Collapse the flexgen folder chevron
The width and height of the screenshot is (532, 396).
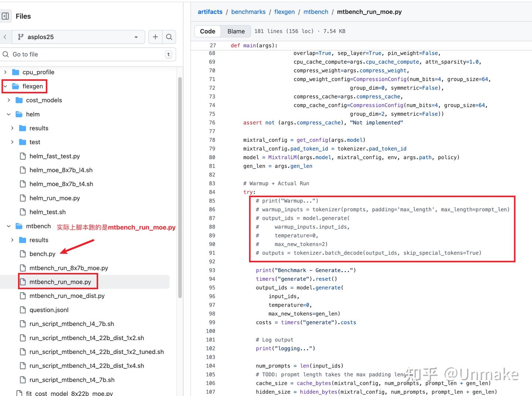click(x=6, y=86)
